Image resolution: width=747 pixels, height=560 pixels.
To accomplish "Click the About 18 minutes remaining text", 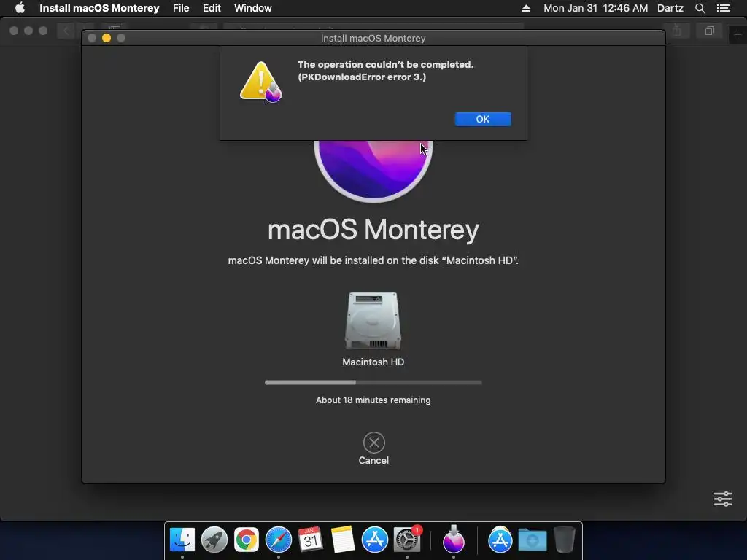I will (x=373, y=400).
